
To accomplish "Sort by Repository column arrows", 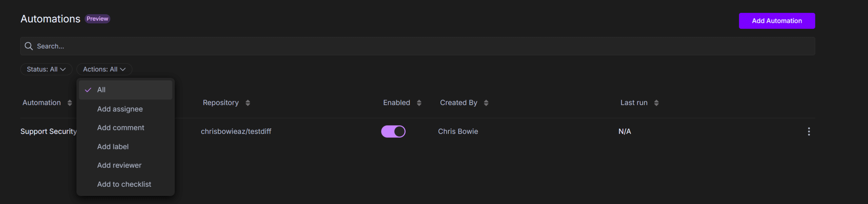I will [x=248, y=103].
